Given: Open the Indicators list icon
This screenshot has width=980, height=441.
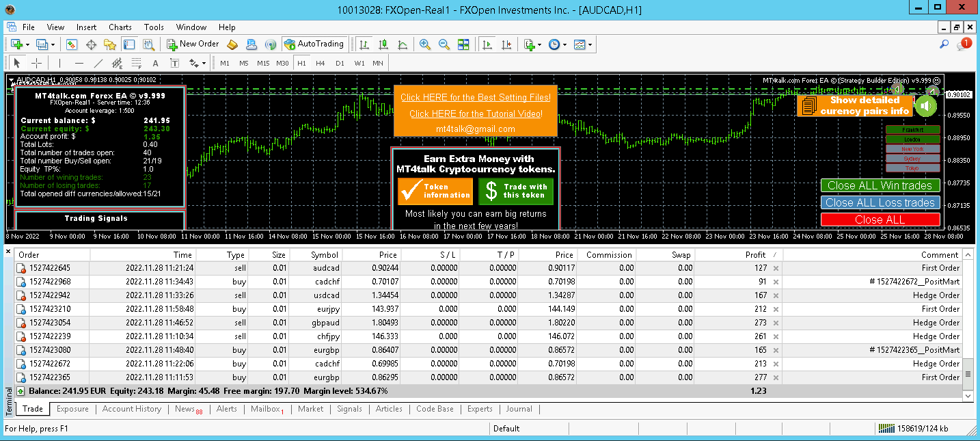Looking at the screenshot, I should [529, 44].
